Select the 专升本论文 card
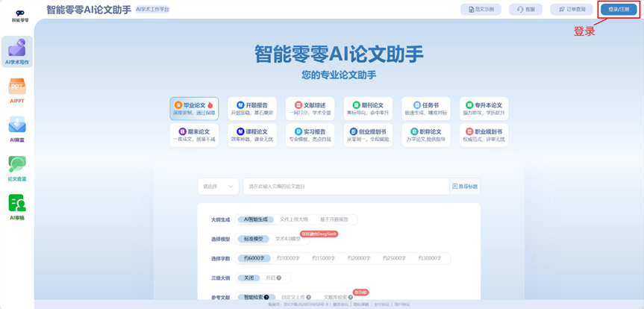The height and width of the screenshot is (309, 644). (x=484, y=108)
